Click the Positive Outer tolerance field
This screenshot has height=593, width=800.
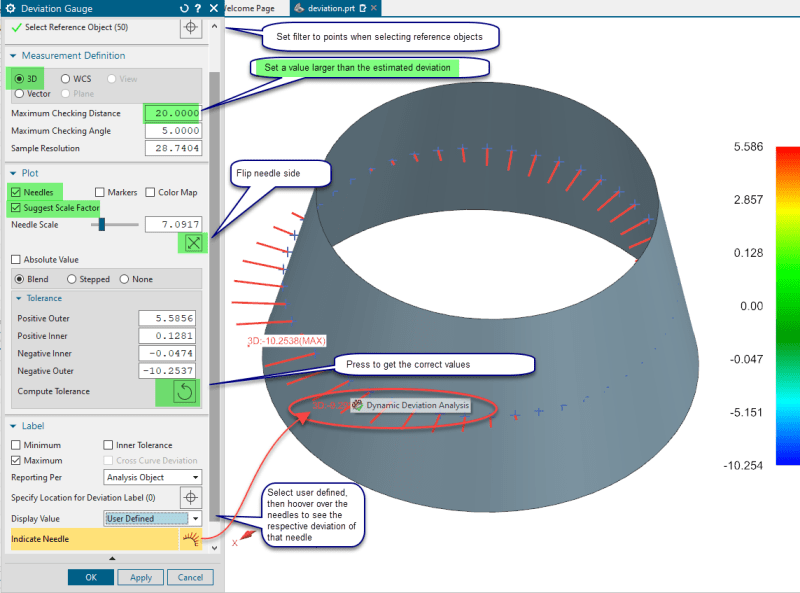pos(167,318)
